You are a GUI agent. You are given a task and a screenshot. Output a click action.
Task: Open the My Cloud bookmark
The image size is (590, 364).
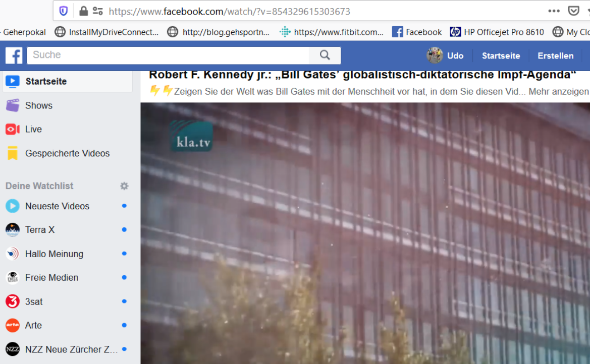click(x=571, y=32)
